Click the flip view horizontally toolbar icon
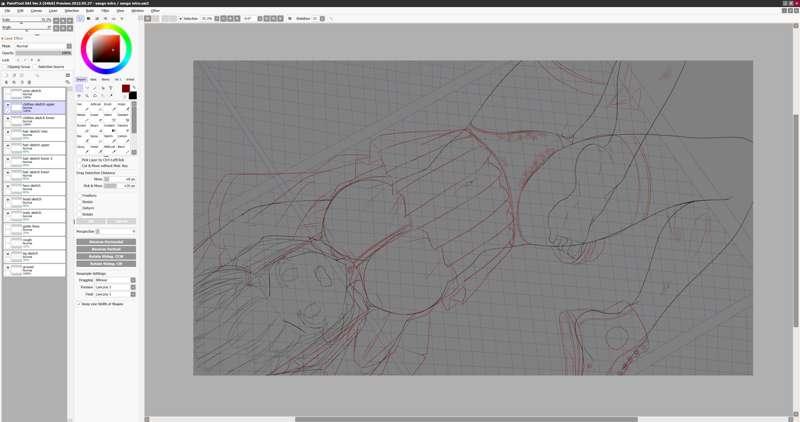This screenshot has height=422, width=800. (x=290, y=18)
